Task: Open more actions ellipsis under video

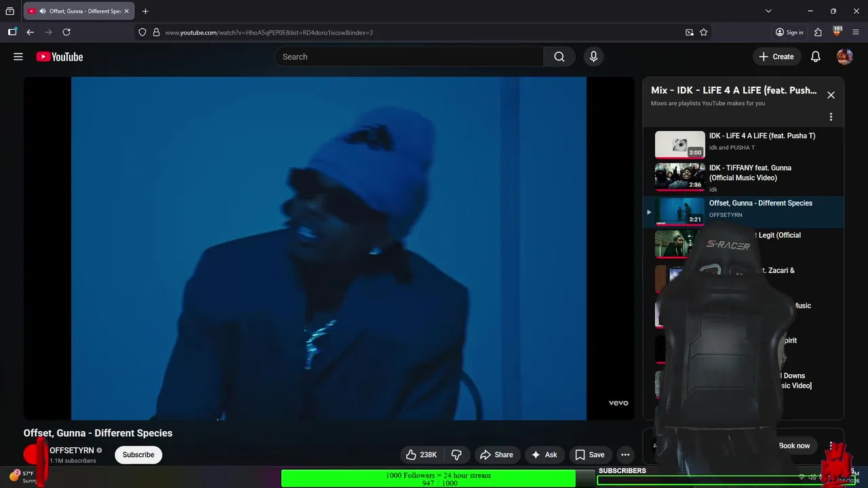Action: pyautogui.click(x=625, y=455)
